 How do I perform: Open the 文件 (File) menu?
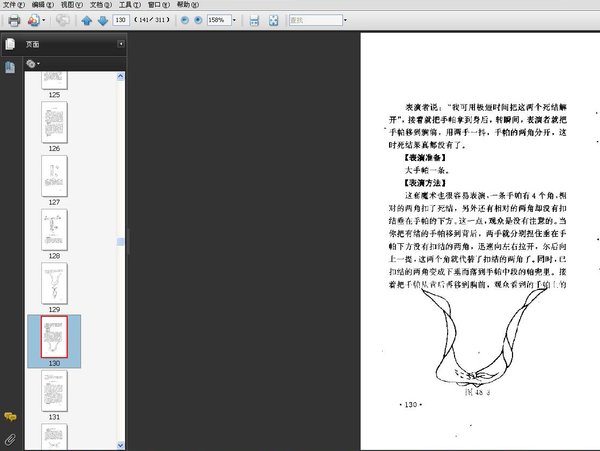(13, 5)
